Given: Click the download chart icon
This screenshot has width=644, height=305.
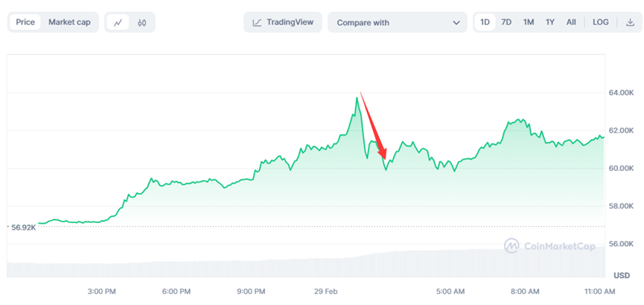Looking at the screenshot, I should [630, 22].
